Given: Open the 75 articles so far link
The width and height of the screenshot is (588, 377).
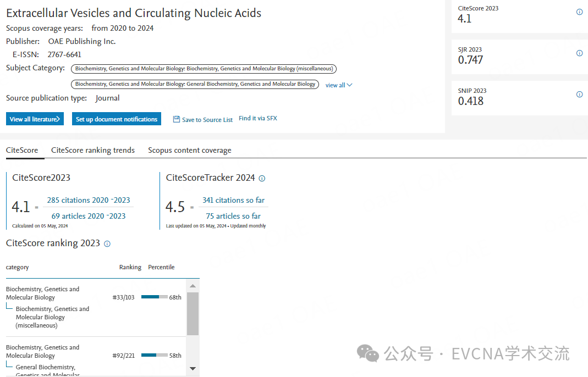Looking at the screenshot, I should click(233, 216).
